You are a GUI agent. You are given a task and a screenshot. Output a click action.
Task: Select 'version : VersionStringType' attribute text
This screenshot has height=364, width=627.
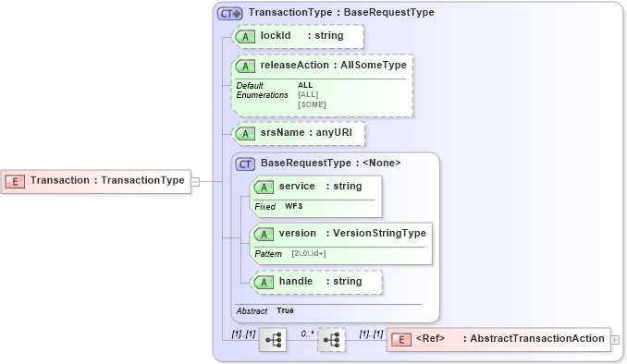click(352, 234)
